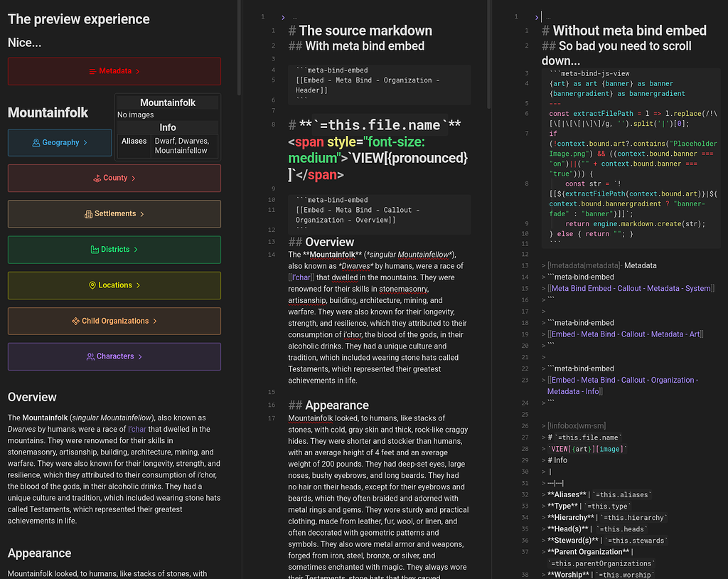Click the Locations map pin icon
Image resolution: width=728 pixels, height=579 pixels.
click(92, 285)
